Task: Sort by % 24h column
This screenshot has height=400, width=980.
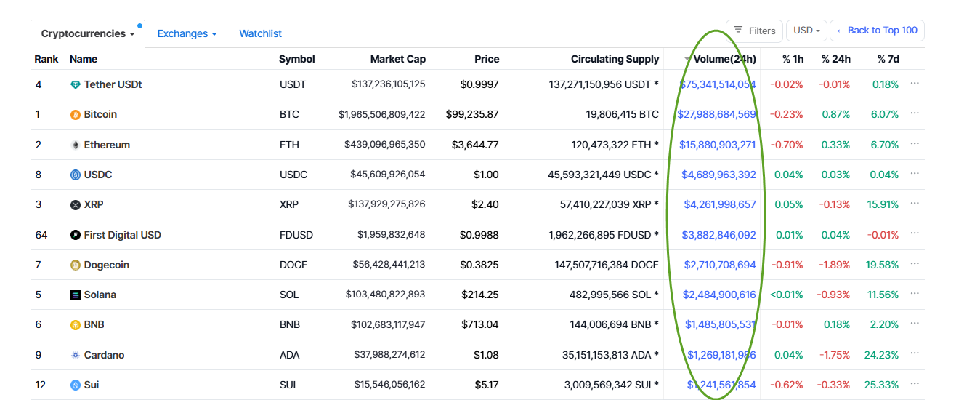Action: [836, 59]
